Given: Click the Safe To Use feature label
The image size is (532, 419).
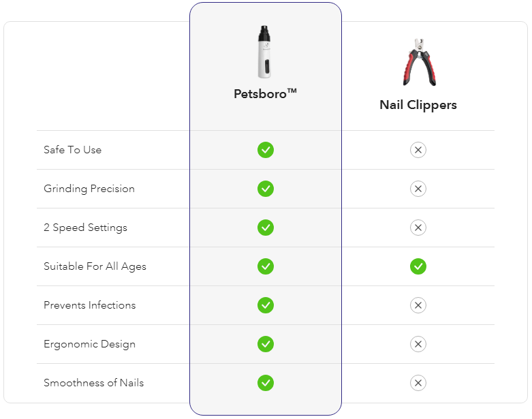Looking at the screenshot, I should pos(73,150).
